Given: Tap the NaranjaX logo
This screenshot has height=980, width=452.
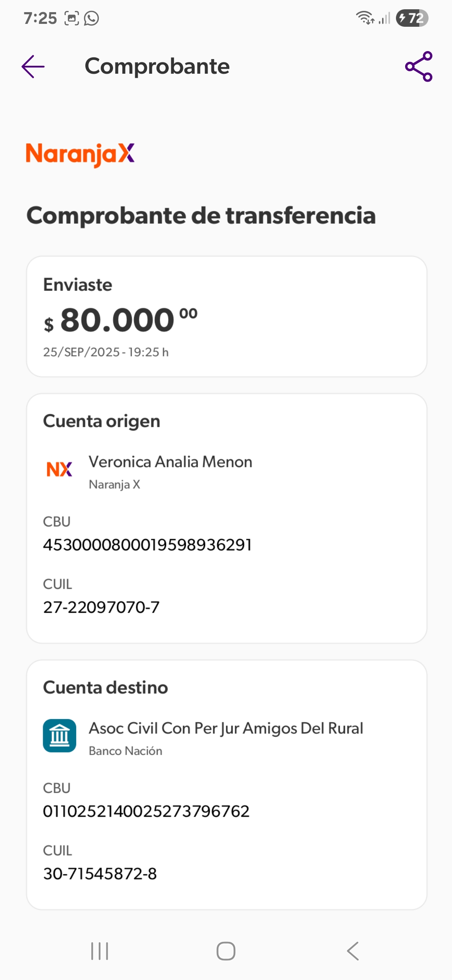Looking at the screenshot, I should (80, 154).
